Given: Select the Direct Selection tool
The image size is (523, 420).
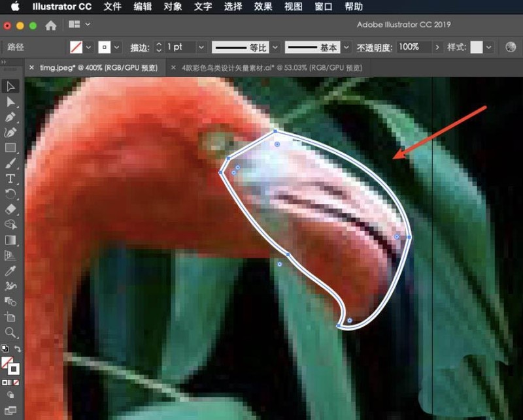Looking at the screenshot, I should coord(10,103).
